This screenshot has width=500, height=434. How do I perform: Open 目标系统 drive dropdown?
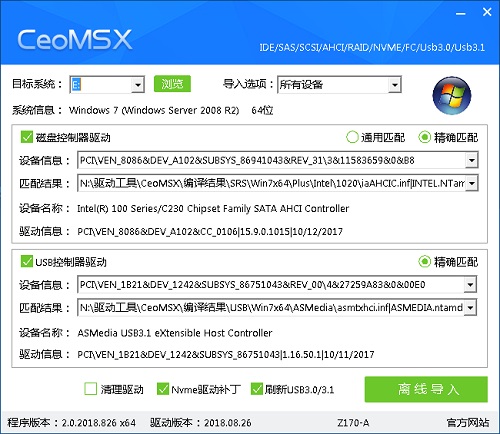[137, 85]
